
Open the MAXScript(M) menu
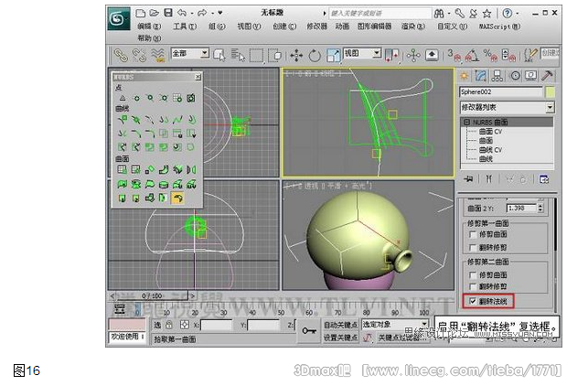tap(499, 27)
